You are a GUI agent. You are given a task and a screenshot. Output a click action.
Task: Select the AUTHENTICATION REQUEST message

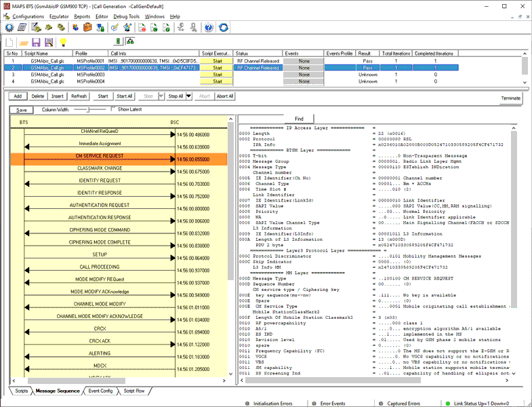click(100, 206)
